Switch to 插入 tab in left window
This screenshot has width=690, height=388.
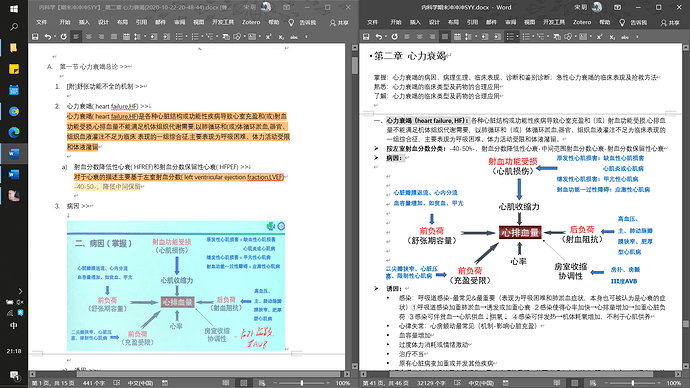pos(84,22)
